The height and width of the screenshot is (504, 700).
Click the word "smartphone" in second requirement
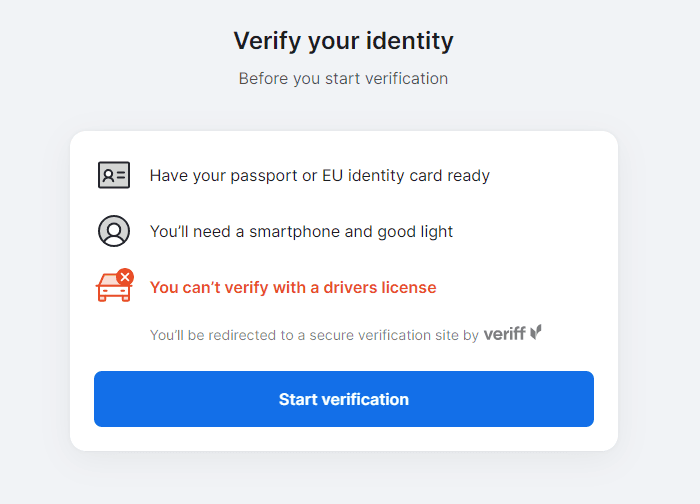[x=294, y=232]
